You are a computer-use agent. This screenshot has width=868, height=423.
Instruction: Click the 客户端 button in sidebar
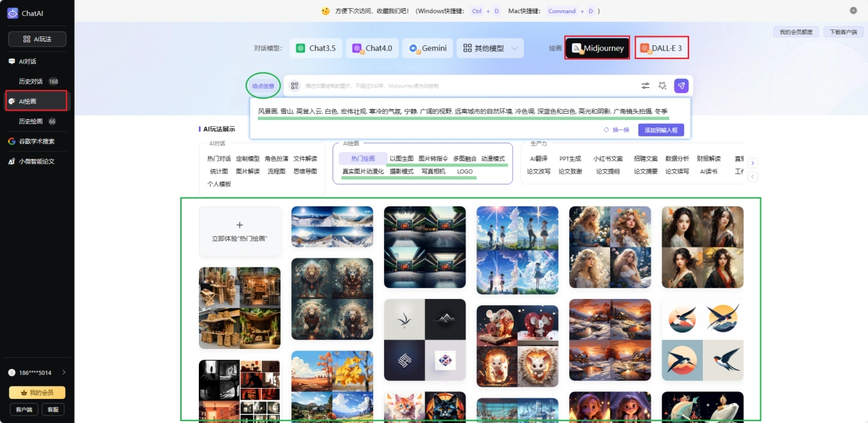(x=24, y=409)
